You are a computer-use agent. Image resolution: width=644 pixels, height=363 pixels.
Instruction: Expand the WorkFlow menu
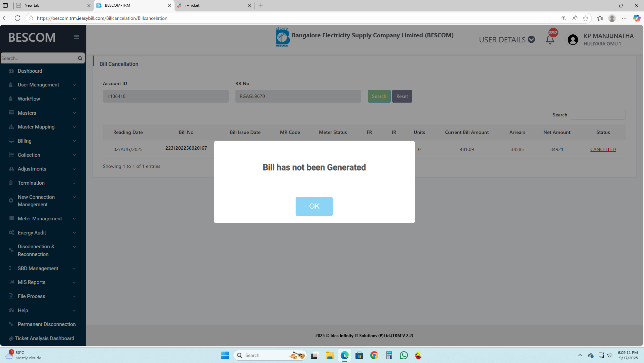coord(43,99)
